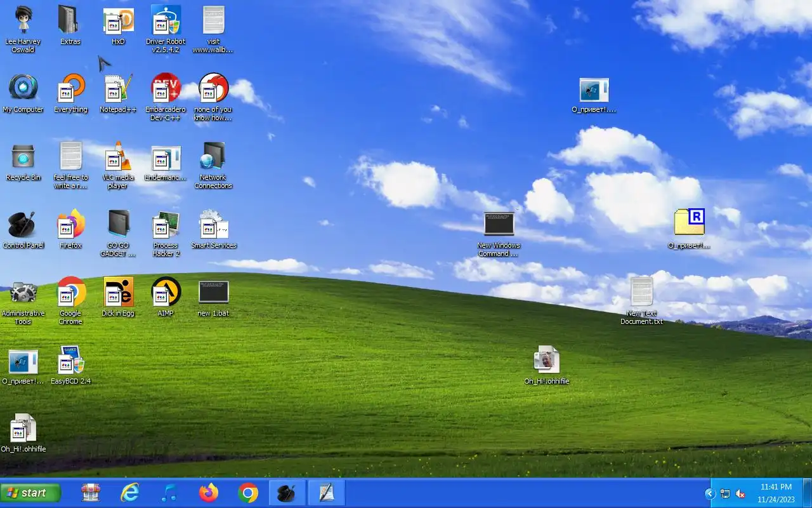
Task: Click the show desktop strip at taskbar end
Action: 807,493
